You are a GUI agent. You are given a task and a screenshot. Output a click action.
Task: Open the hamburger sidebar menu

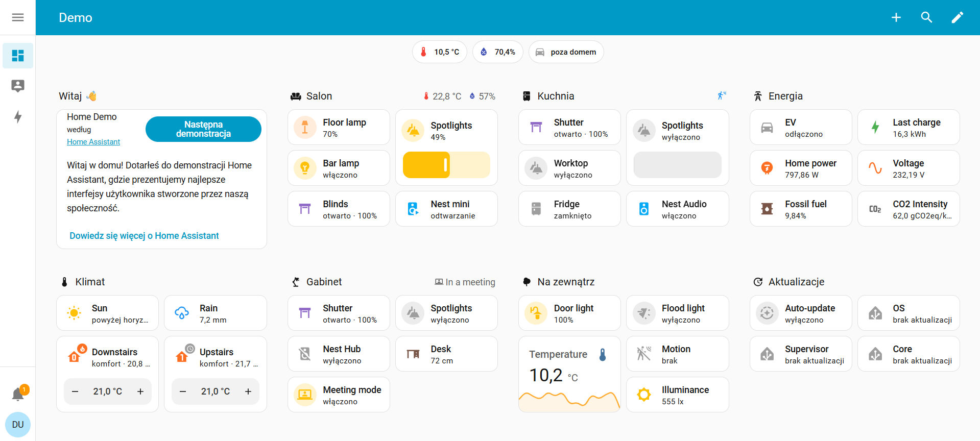[18, 17]
